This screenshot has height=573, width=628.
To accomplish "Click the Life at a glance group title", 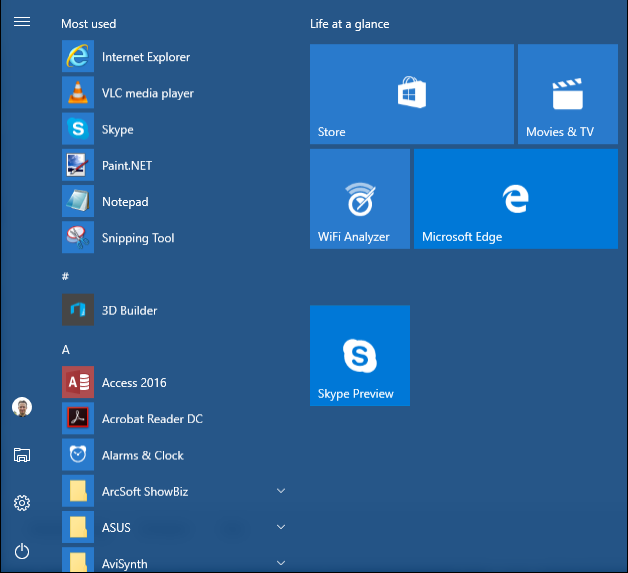I will (350, 24).
